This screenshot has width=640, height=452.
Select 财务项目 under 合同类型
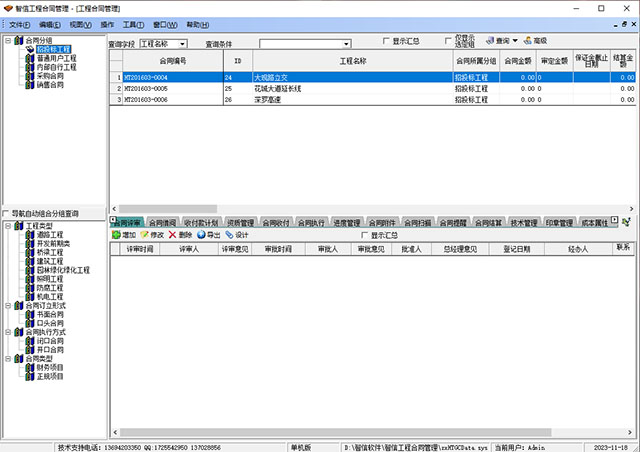point(50,367)
